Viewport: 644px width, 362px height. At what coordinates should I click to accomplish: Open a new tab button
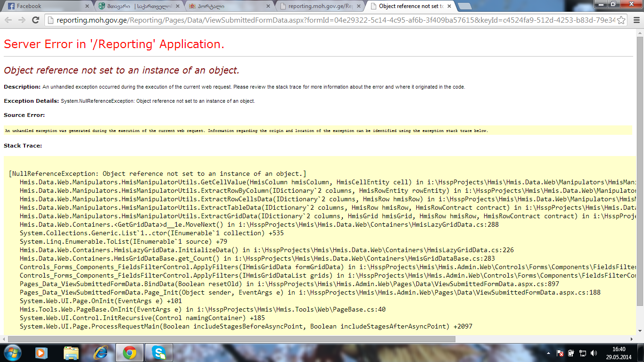coord(464,6)
